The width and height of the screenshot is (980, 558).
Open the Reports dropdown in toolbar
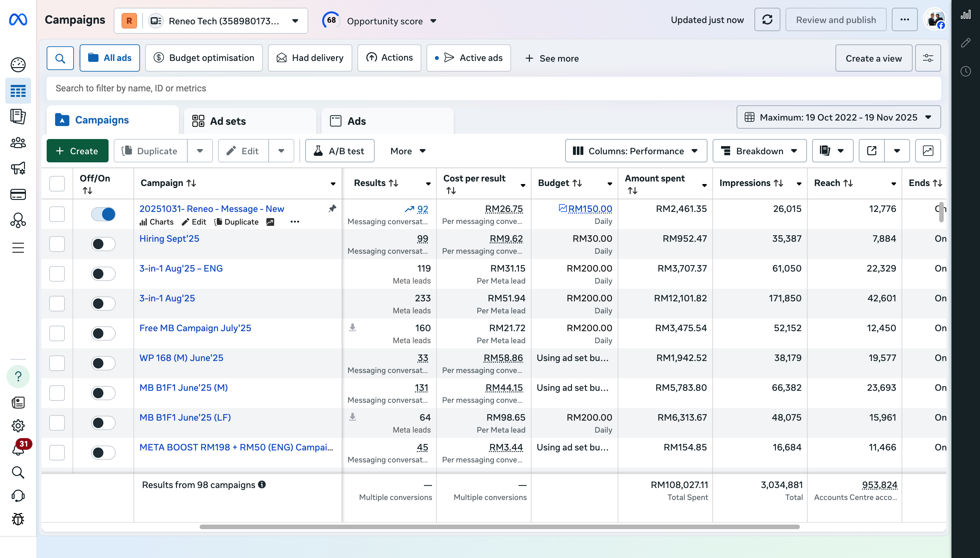[x=833, y=151]
